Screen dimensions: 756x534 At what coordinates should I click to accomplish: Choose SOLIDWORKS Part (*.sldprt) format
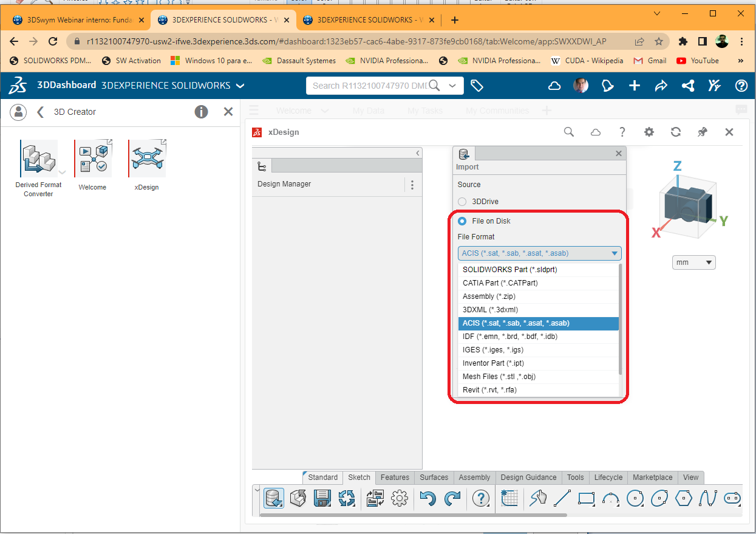coord(538,270)
